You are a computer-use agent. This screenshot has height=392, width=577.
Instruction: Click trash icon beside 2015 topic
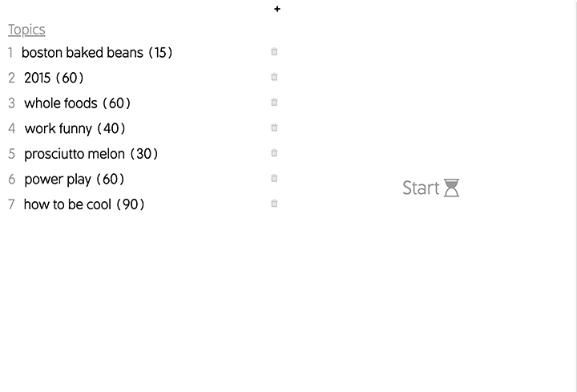[274, 77]
